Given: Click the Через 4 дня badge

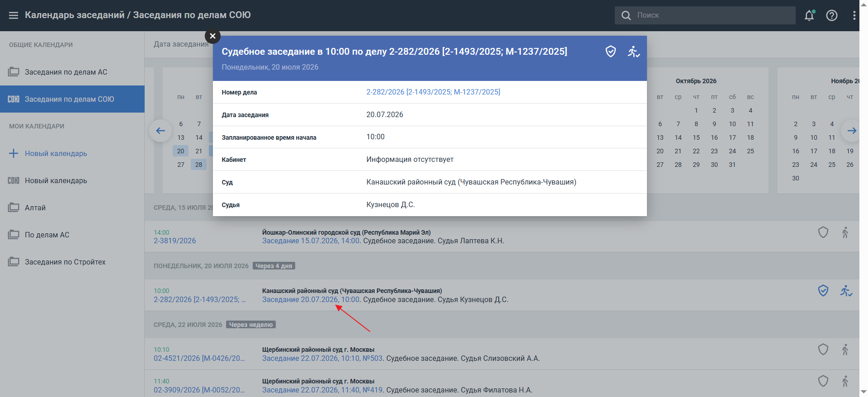Looking at the screenshot, I should point(274,266).
